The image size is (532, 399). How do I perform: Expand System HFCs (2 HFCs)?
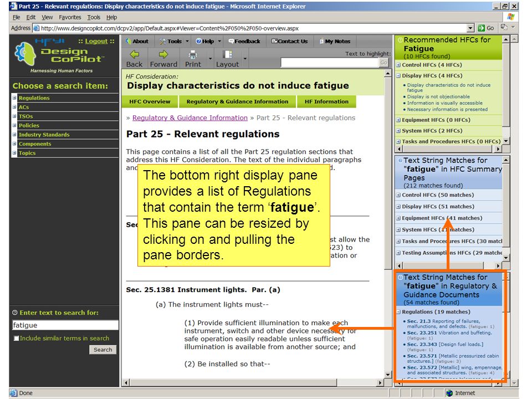click(398, 131)
